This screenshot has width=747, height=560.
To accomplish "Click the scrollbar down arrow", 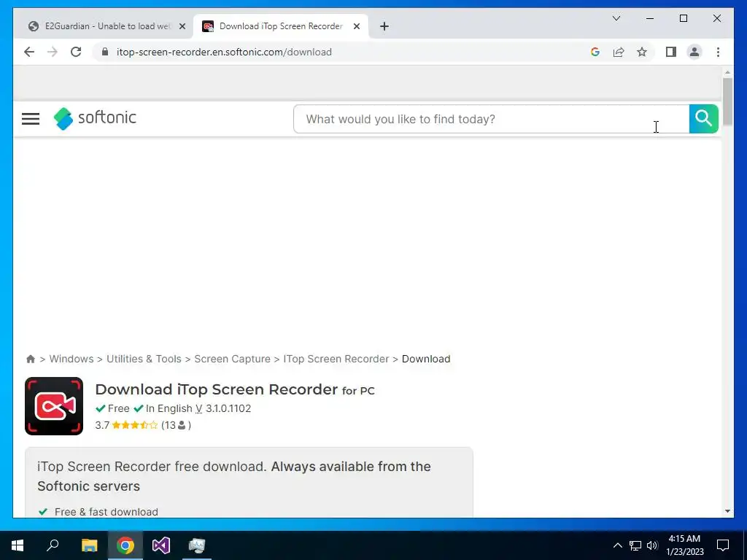I will point(727,511).
